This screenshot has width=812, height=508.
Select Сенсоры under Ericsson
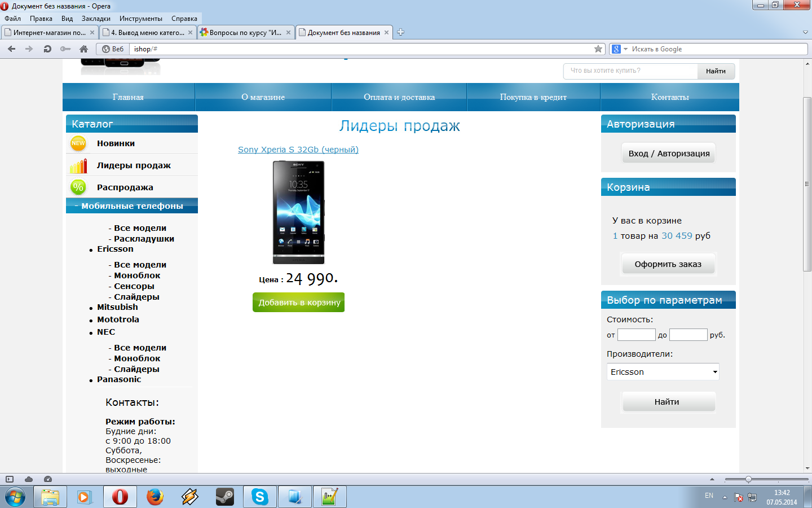[134, 286]
